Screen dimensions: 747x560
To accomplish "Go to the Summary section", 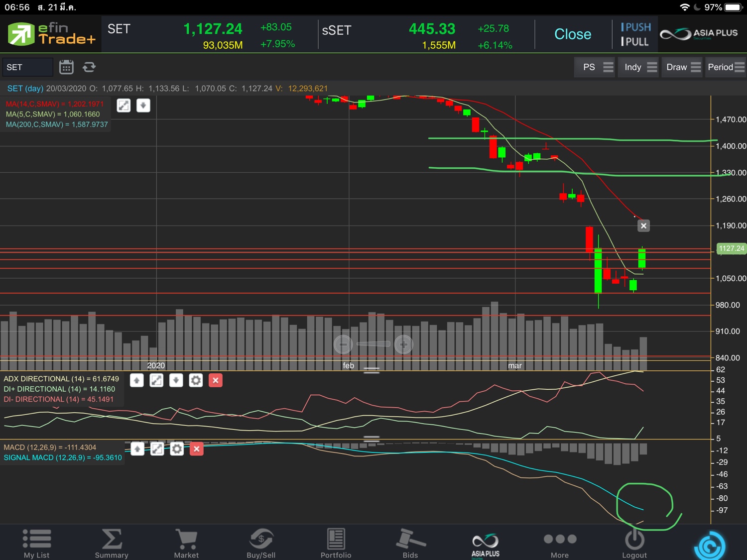I will point(112,544).
